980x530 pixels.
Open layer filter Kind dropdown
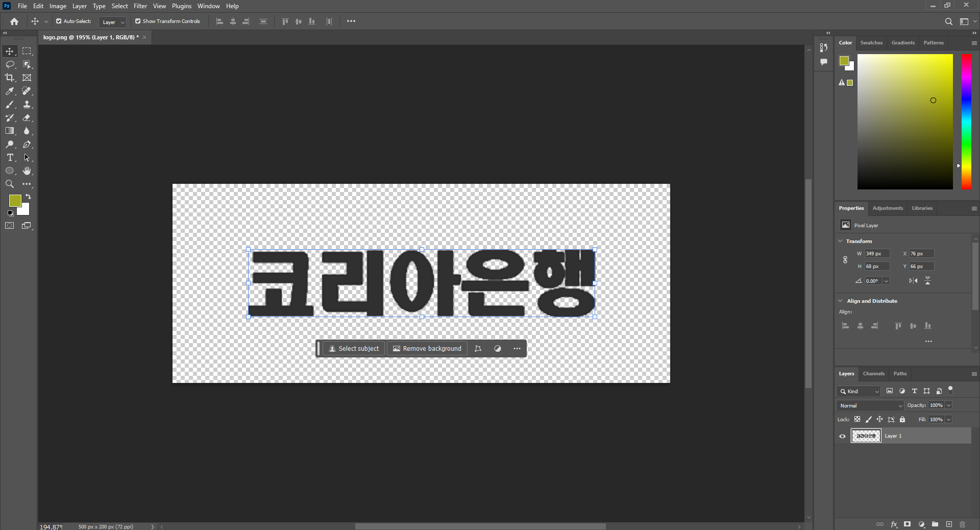[x=859, y=392]
